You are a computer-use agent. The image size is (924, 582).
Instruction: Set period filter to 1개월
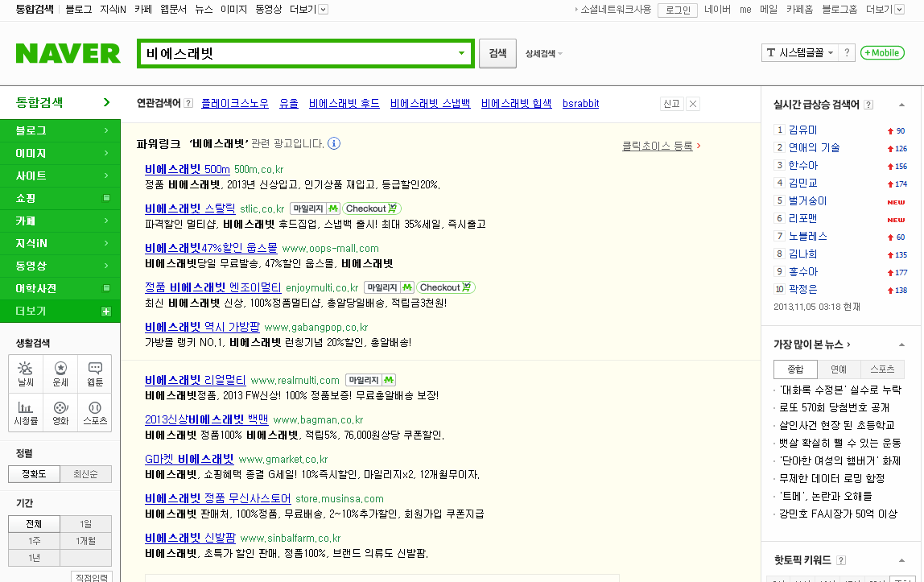pos(85,541)
